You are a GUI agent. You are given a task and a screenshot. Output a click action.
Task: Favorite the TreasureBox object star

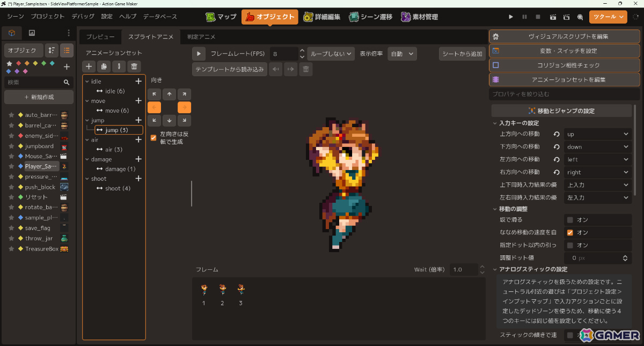tap(11, 249)
